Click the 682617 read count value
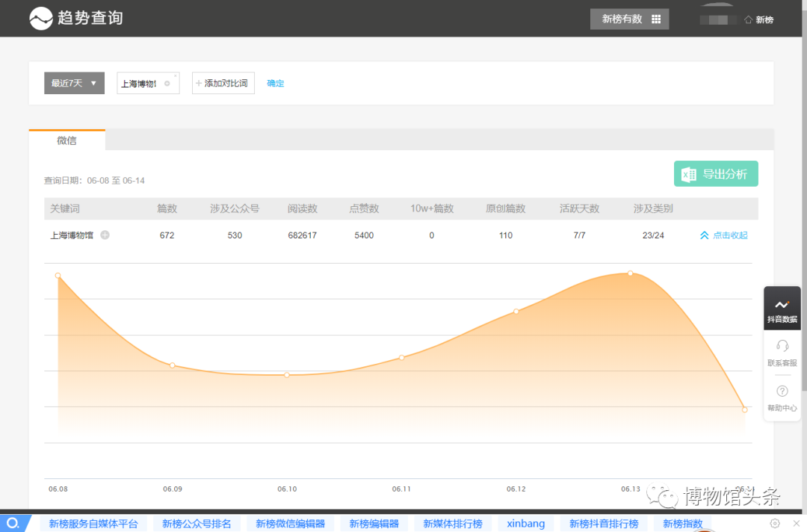807x532 pixels. point(303,235)
